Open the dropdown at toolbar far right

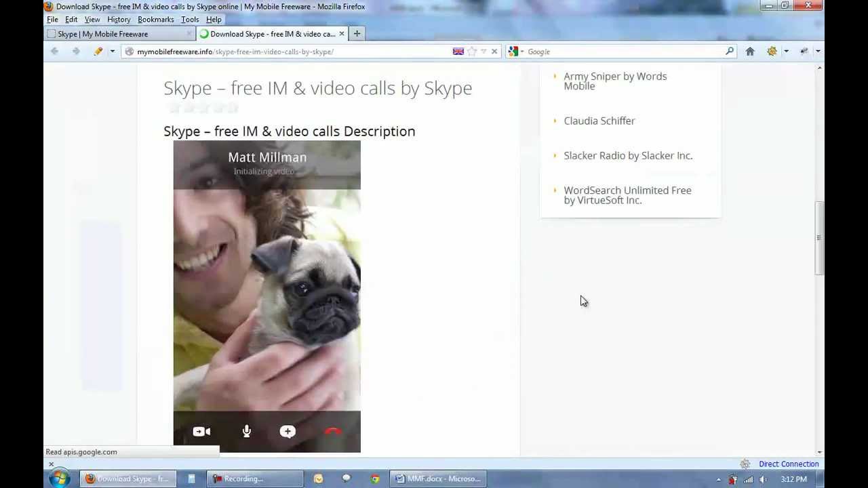(818, 52)
